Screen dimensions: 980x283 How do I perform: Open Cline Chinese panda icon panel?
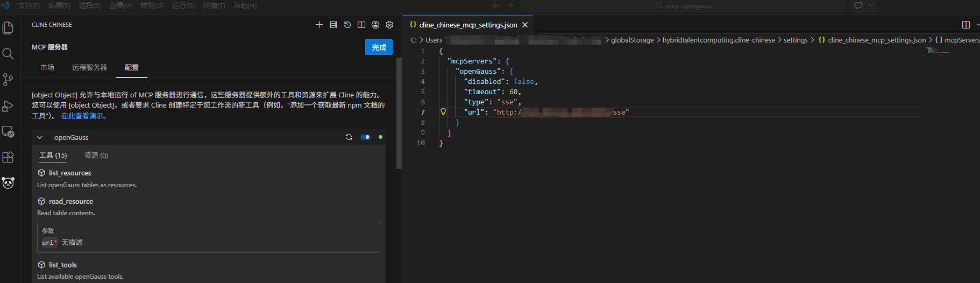coord(8,183)
